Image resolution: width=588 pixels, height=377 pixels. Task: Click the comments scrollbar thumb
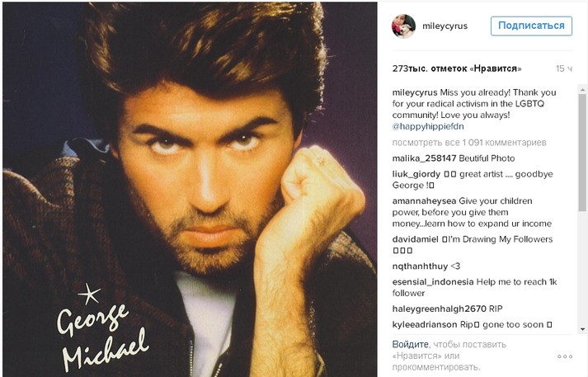[582, 153]
